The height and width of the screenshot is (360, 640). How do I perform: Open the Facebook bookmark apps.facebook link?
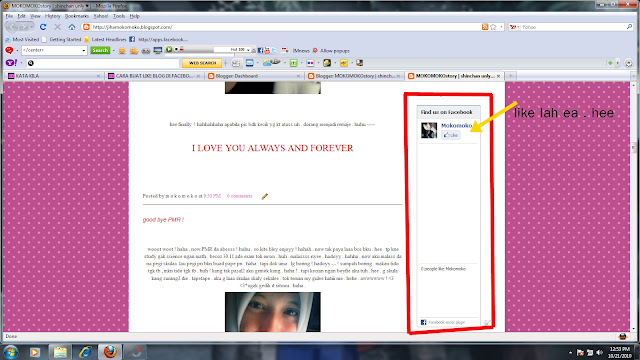pyautogui.click(x=159, y=40)
